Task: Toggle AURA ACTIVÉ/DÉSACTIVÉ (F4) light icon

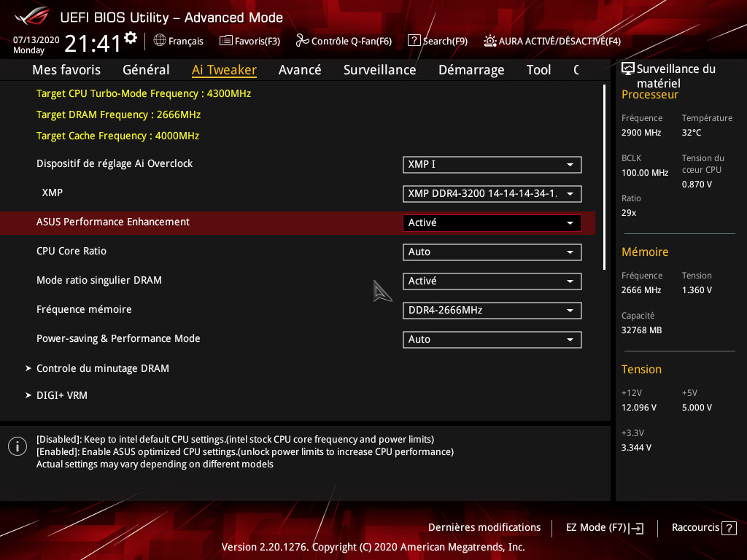Action: coord(490,41)
